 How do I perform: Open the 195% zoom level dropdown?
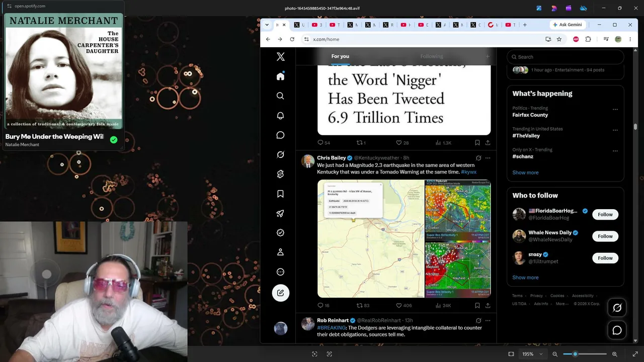click(x=533, y=354)
